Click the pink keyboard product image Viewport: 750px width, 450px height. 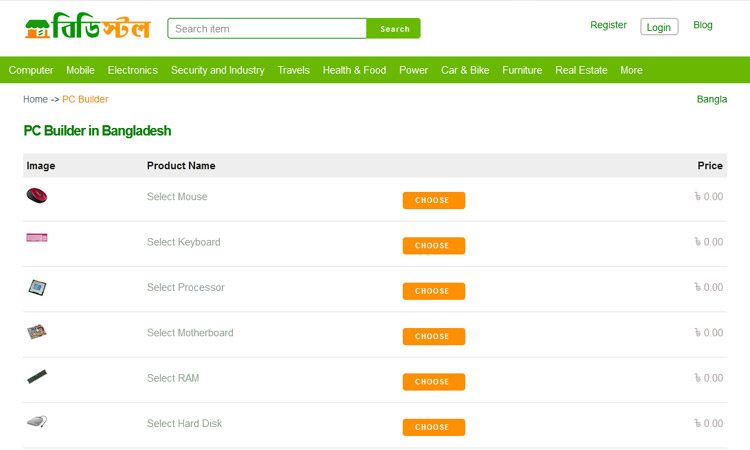click(37, 238)
